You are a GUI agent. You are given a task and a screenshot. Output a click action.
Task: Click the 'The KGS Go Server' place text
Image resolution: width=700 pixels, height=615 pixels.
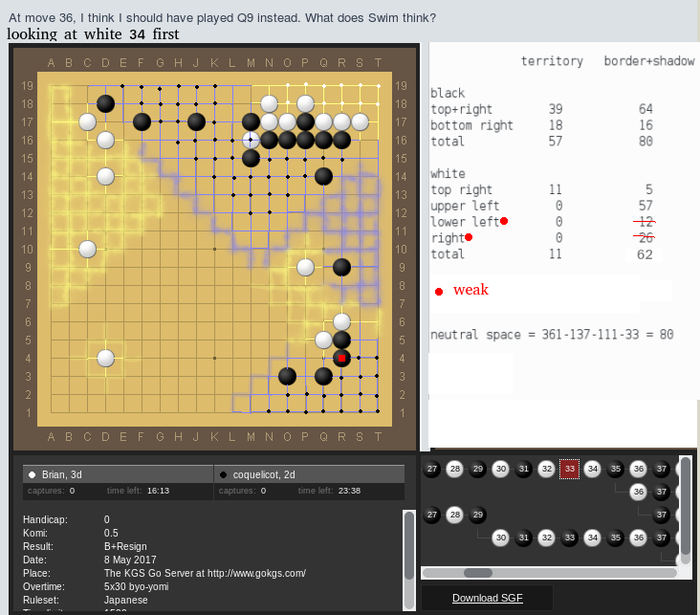[205, 574]
